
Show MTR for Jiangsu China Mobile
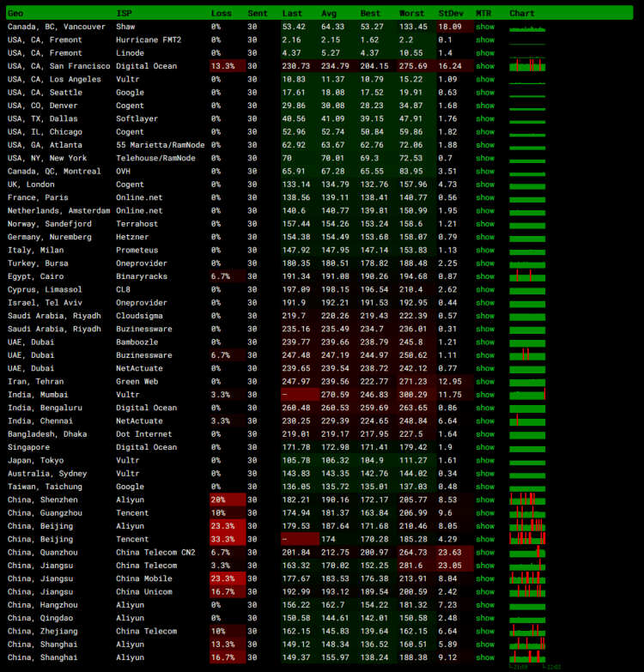(x=485, y=578)
